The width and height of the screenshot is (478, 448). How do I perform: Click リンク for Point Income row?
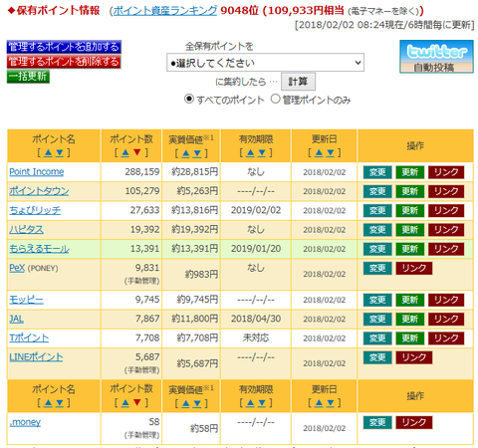pos(446,172)
